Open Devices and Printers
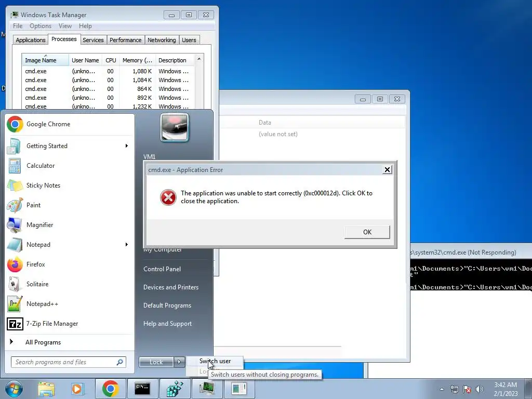This screenshot has width=532, height=399. (170, 287)
